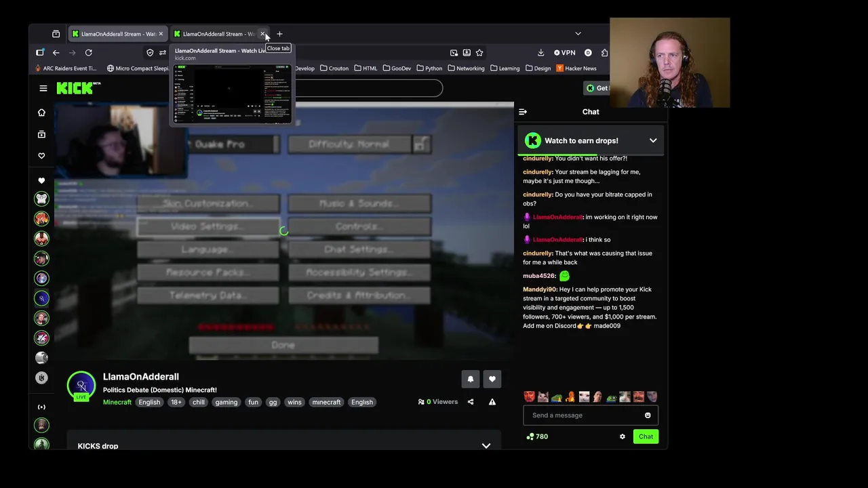Reload the page in browser toolbar
This screenshot has width=868, height=488.
click(88, 52)
